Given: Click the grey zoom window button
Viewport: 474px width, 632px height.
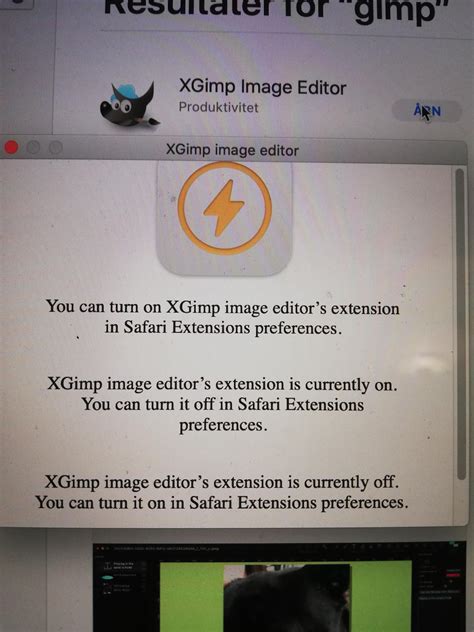Looking at the screenshot, I should [x=56, y=148].
